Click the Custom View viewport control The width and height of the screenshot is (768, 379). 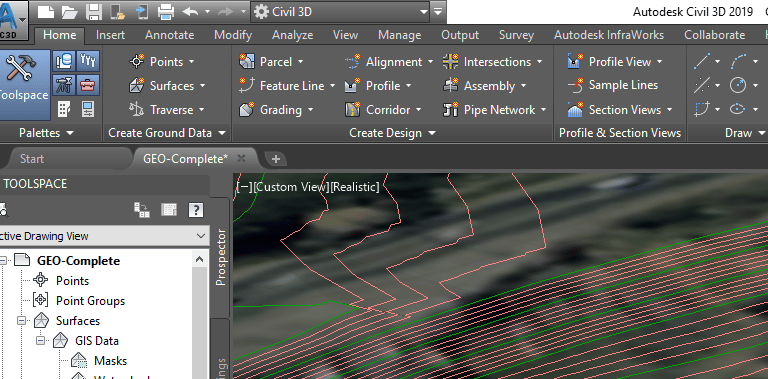(290, 187)
